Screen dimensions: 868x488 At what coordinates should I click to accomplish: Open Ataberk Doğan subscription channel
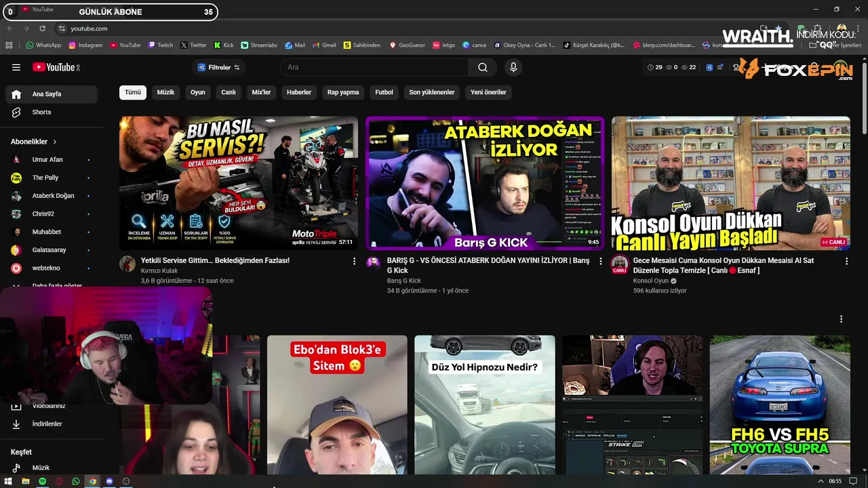click(x=52, y=196)
